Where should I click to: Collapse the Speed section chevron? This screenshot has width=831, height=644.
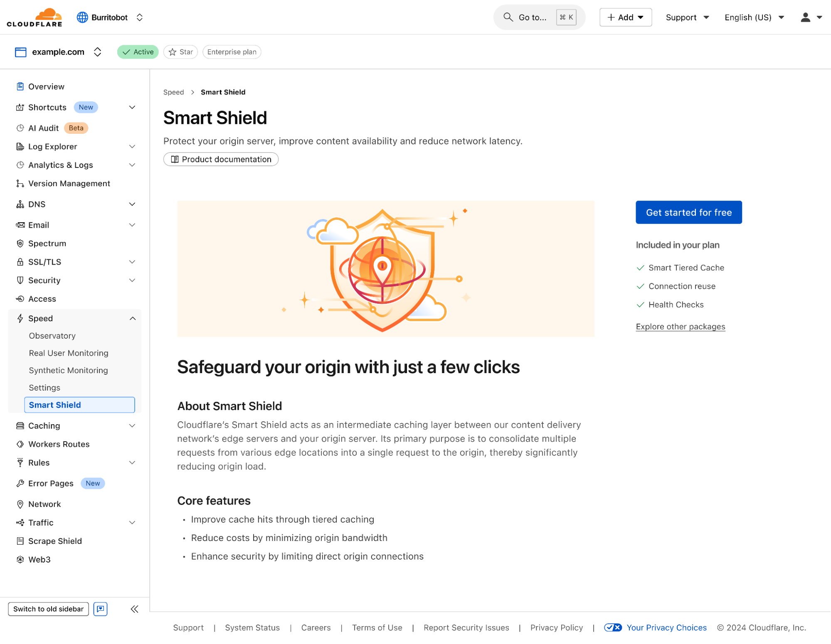point(132,318)
